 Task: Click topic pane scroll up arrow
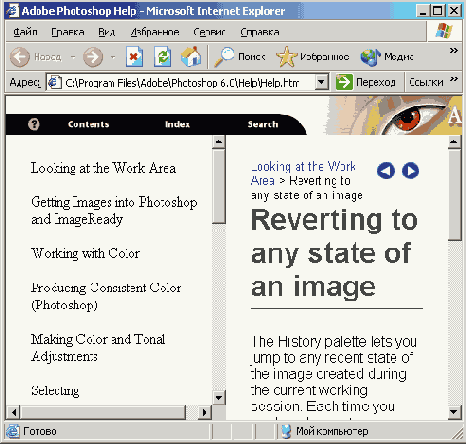454,142
